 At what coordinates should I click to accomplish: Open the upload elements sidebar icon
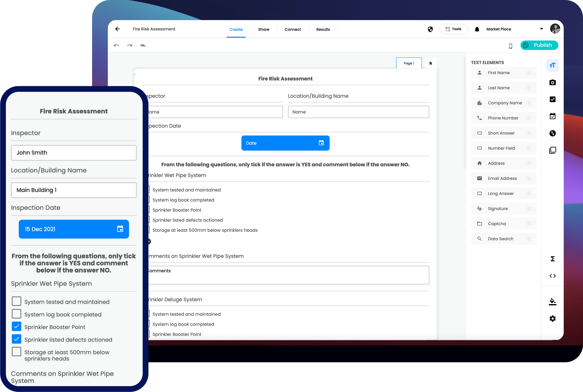click(552, 133)
